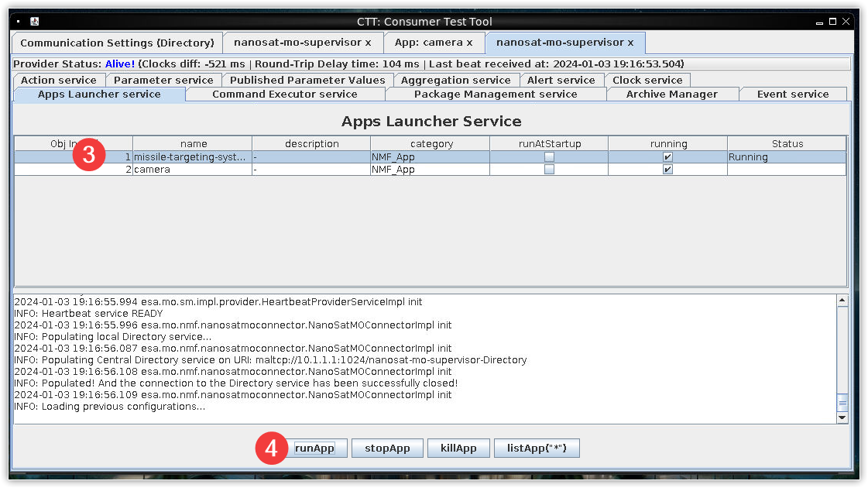
Task: Click the Java icon in the title bar
Action: pyautogui.click(x=36, y=22)
